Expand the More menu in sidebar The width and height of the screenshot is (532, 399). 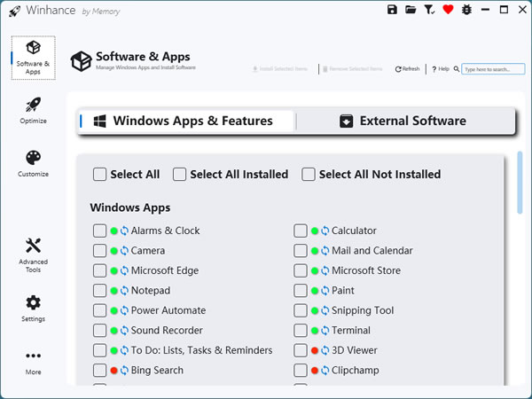(33, 362)
